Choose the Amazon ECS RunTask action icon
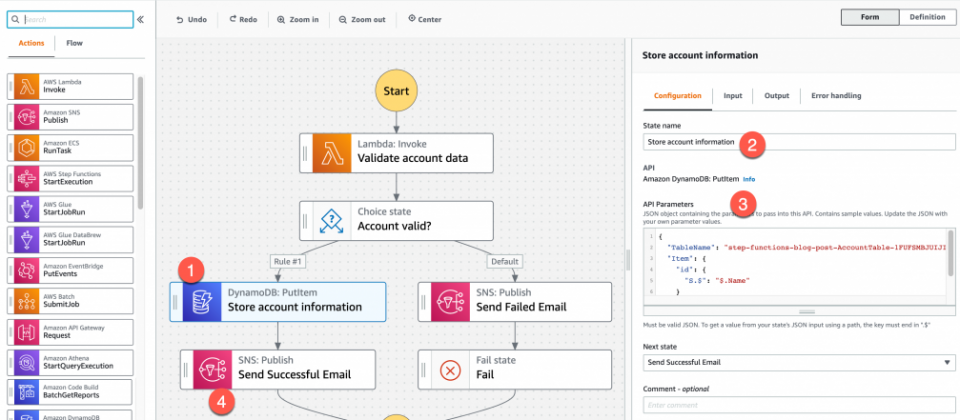Viewport: 960px width, 420px height. point(26,148)
